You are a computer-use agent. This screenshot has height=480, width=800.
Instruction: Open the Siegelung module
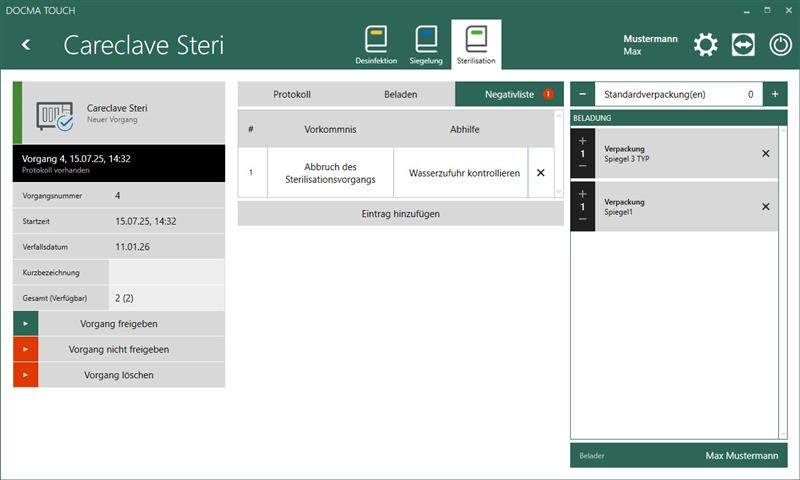[426, 45]
